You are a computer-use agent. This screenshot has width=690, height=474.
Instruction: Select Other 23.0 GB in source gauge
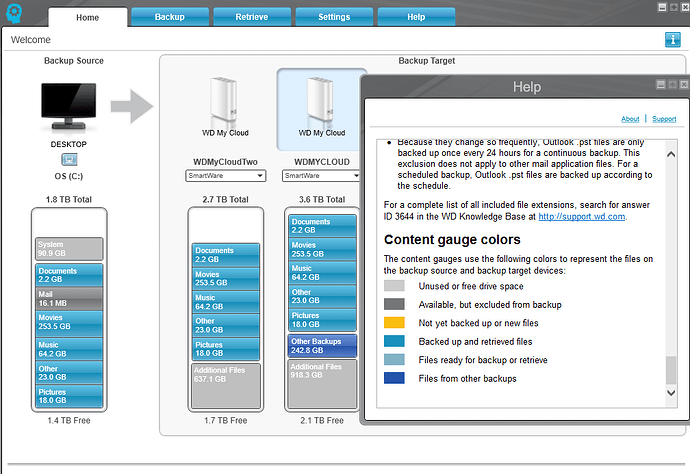(69, 372)
